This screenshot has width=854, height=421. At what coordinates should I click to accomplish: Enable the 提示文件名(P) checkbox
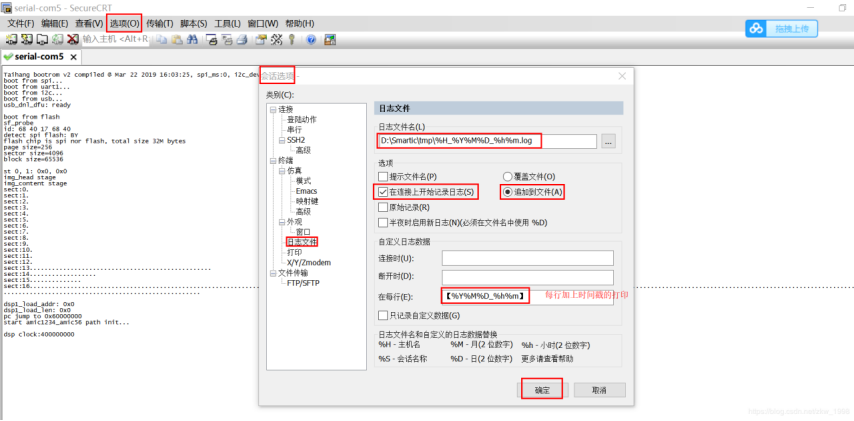tap(382, 176)
